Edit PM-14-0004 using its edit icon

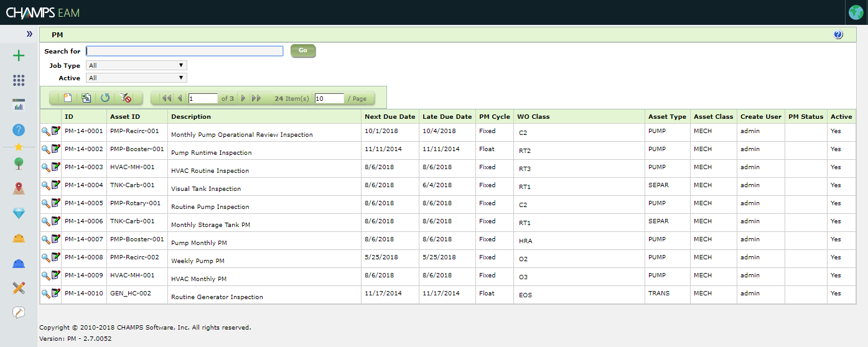[56, 185]
